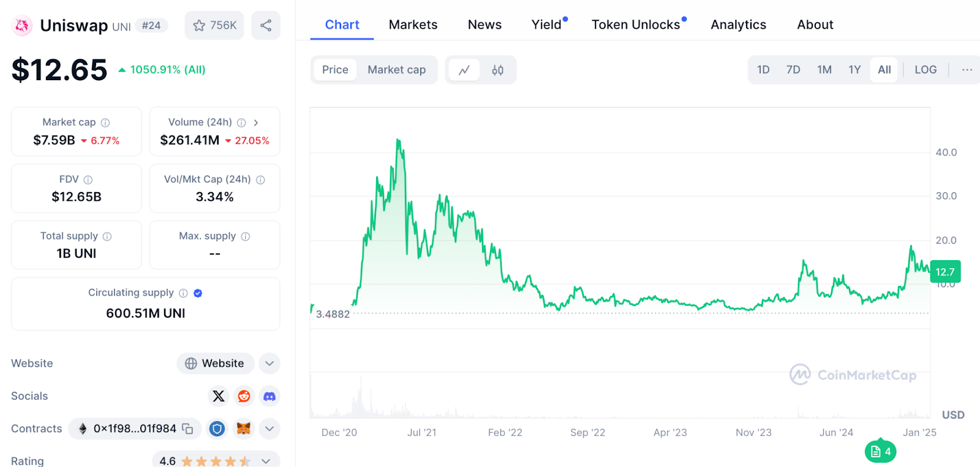Open the green notes badge with 4
The height and width of the screenshot is (467, 980).
[881, 451]
